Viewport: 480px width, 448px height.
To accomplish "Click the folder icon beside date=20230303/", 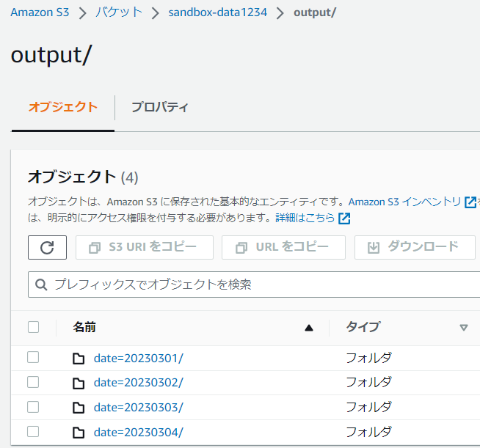I will point(79,408).
